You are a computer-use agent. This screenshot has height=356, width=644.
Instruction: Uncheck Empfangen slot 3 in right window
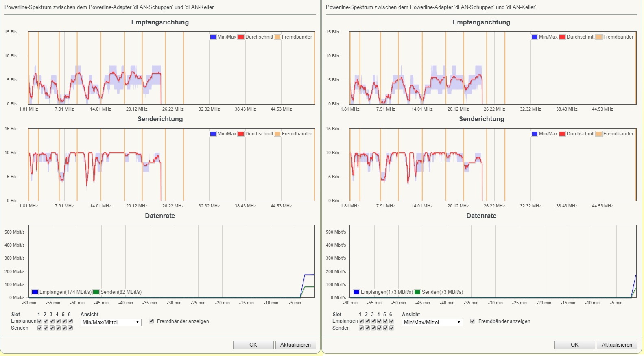[373, 321]
